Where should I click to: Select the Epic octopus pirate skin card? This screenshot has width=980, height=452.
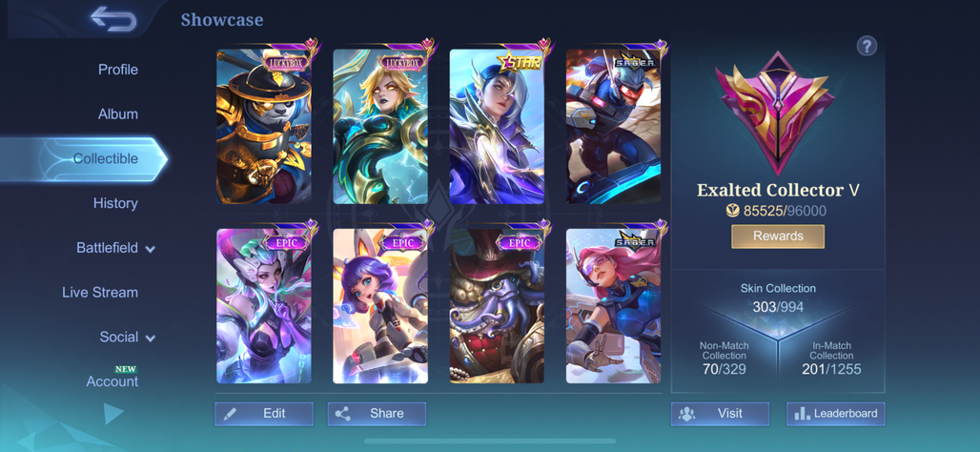click(497, 303)
